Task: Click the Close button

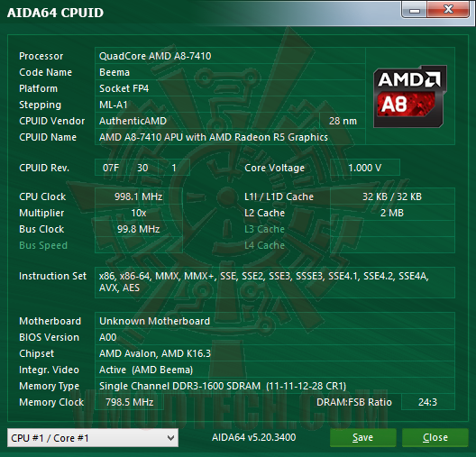Action: coord(435,437)
